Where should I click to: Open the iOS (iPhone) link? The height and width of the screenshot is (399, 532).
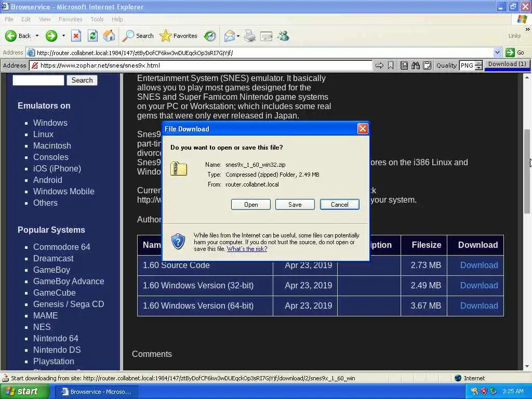coord(57,169)
